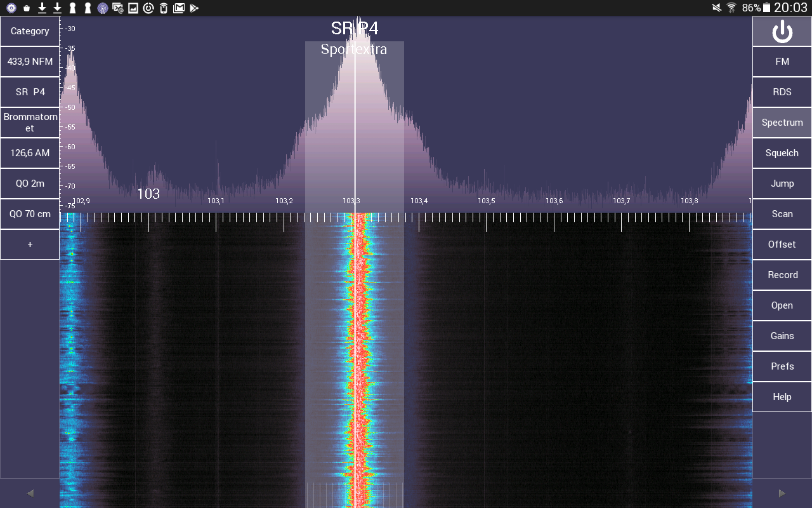
Task: Tune to the 433,9 NFM preset
Action: 30,62
